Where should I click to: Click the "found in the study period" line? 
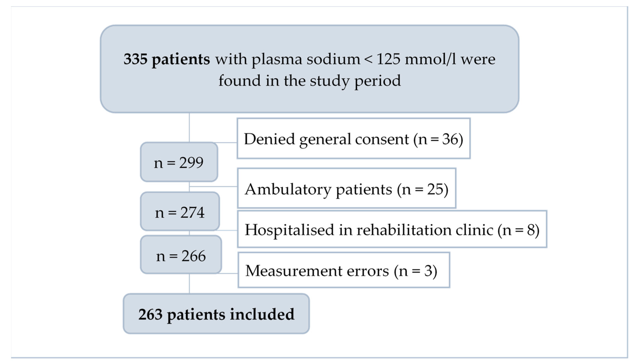309,81
